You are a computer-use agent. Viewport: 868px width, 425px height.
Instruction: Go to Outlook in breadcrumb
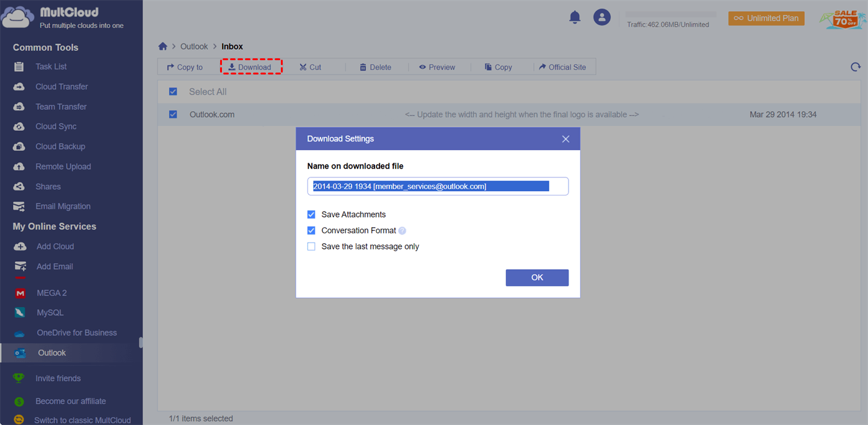point(194,47)
